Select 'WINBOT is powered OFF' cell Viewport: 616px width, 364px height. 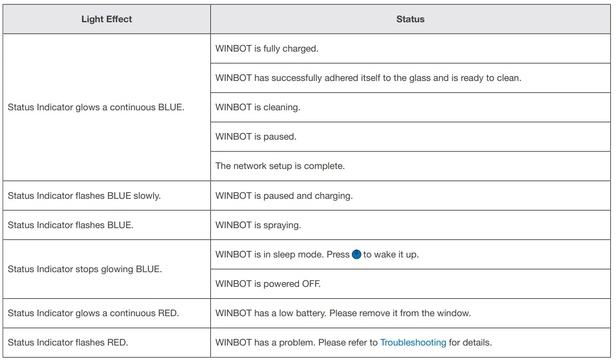268,284
